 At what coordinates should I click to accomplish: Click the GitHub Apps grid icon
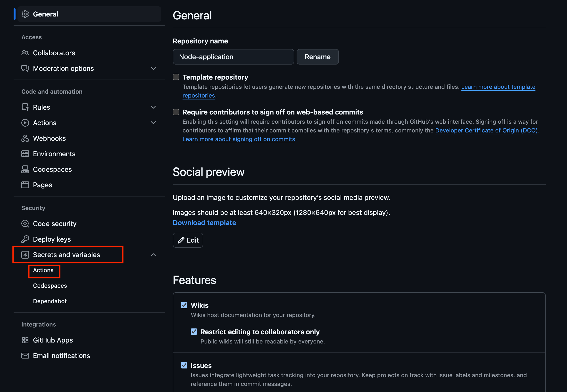[x=25, y=340]
